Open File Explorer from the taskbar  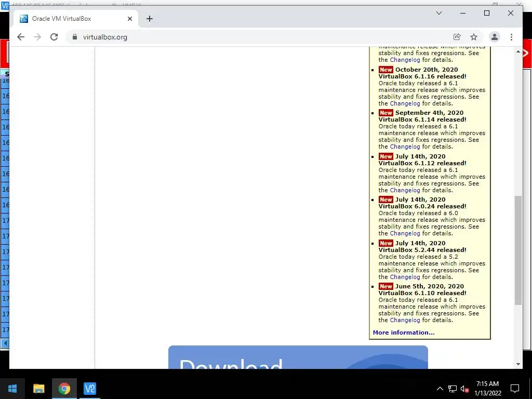38,389
